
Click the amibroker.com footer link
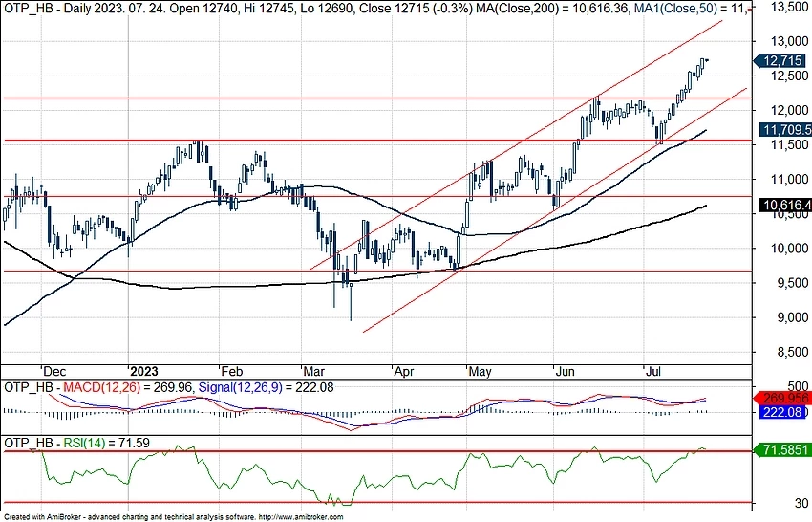tap(300, 517)
